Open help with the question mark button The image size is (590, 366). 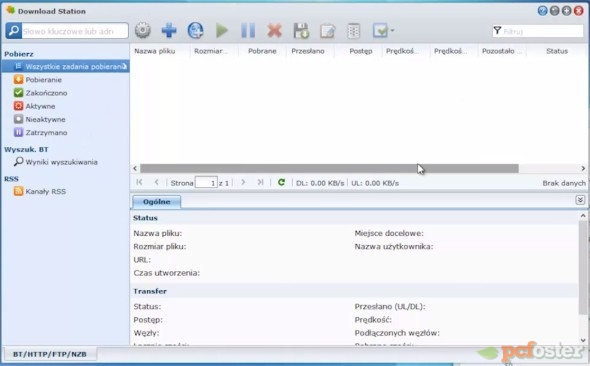click(x=542, y=11)
